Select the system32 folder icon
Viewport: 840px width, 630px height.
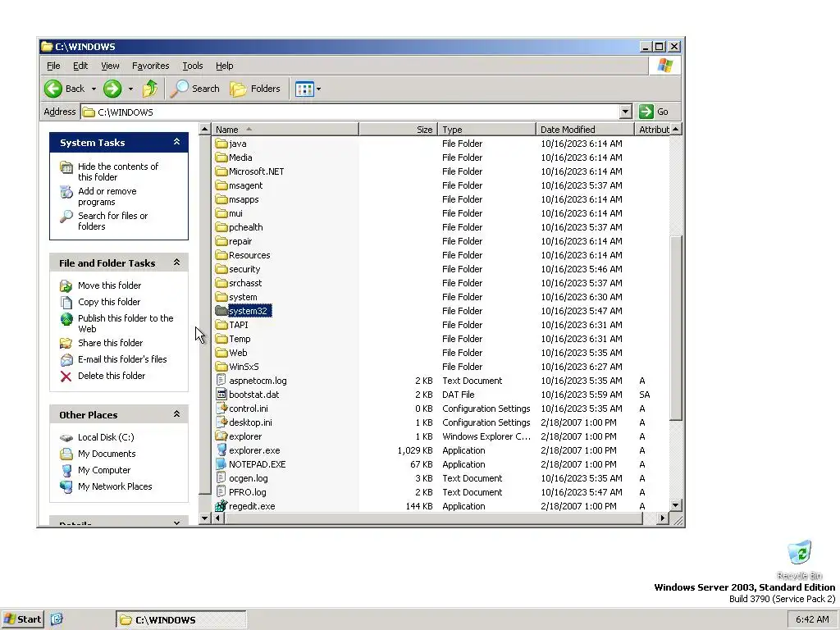221,311
